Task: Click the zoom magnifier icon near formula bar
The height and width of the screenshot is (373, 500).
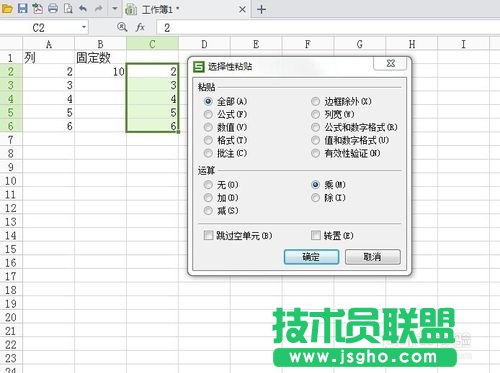Action: point(122,27)
